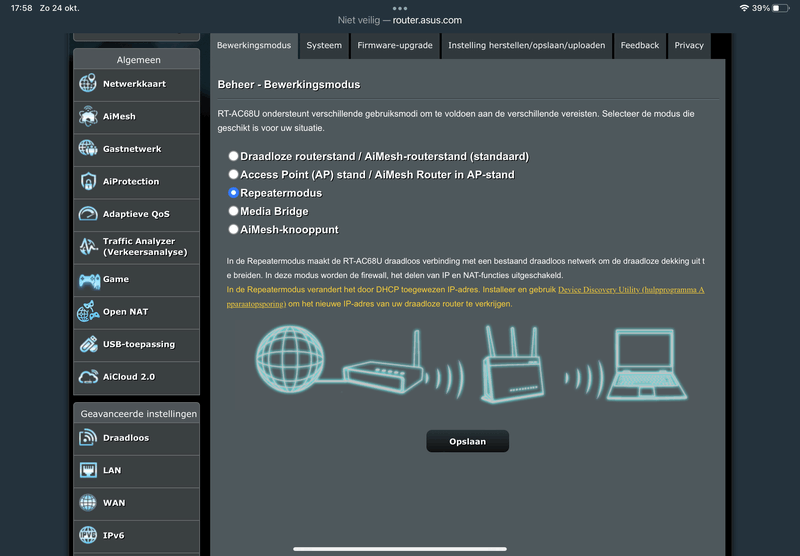Open Instelling herstellen/opslaan/uploaden tab

pos(527,45)
